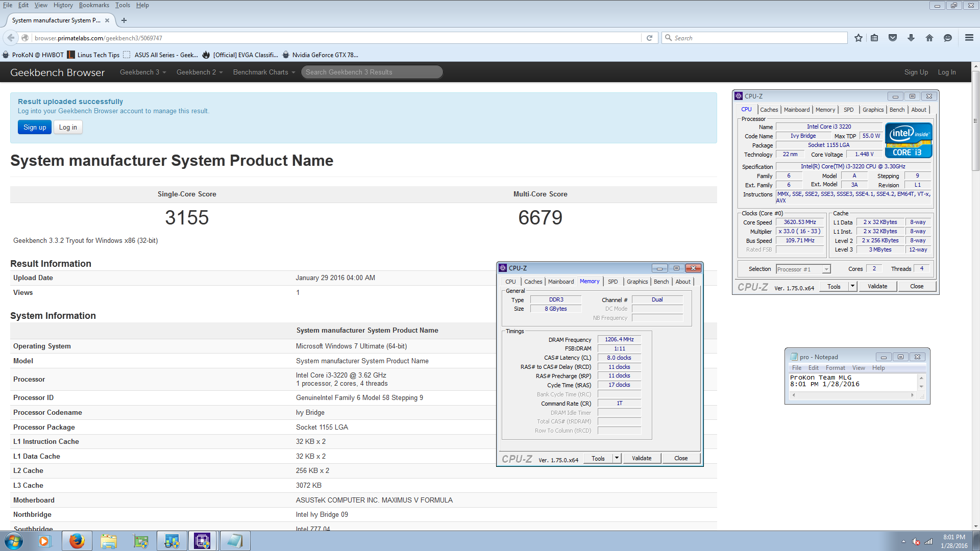Open the bookmarks list icon
The width and height of the screenshot is (980, 551).
click(874, 38)
